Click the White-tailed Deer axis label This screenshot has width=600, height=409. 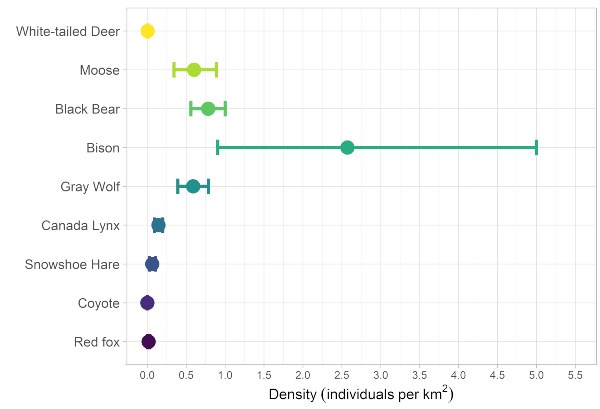click(x=68, y=31)
